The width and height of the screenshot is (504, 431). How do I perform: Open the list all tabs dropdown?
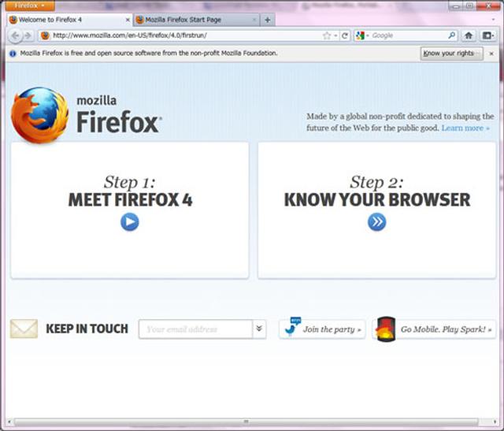coord(493,20)
